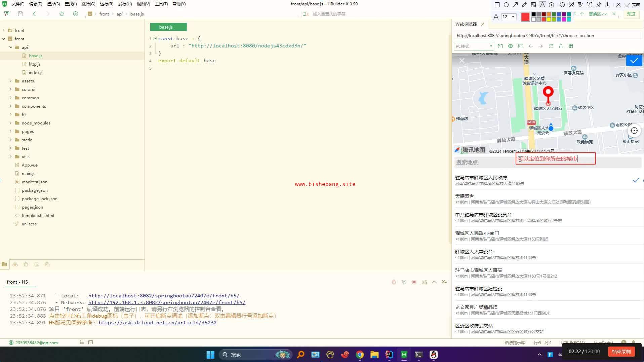Select the arrow annotation tool
The height and width of the screenshot is (362, 644).
coord(515,5)
